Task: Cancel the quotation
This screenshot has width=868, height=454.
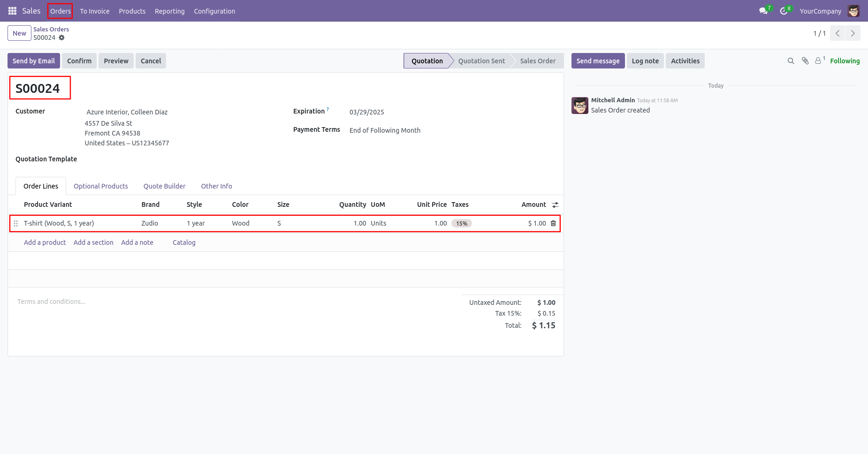Action: click(x=151, y=61)
